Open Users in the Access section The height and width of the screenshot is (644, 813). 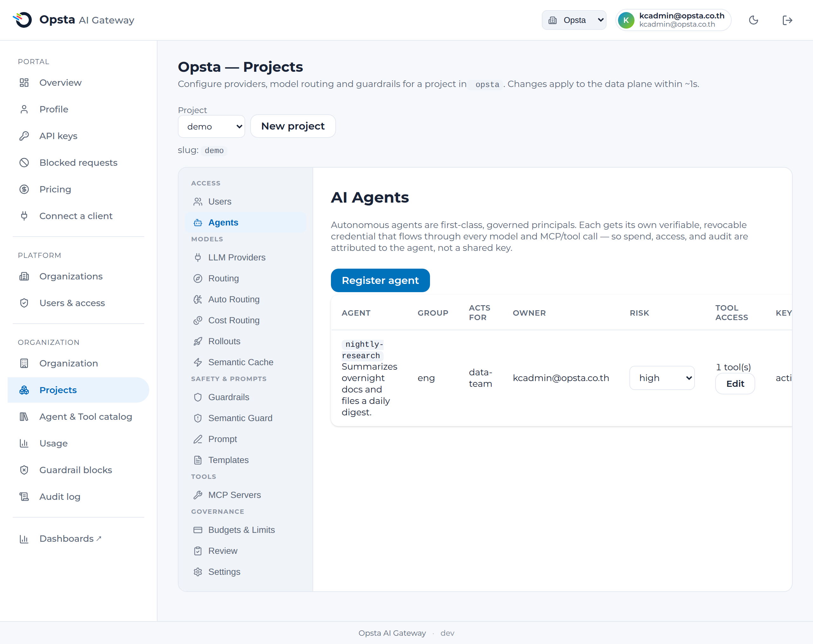click(x=245, y=202)
